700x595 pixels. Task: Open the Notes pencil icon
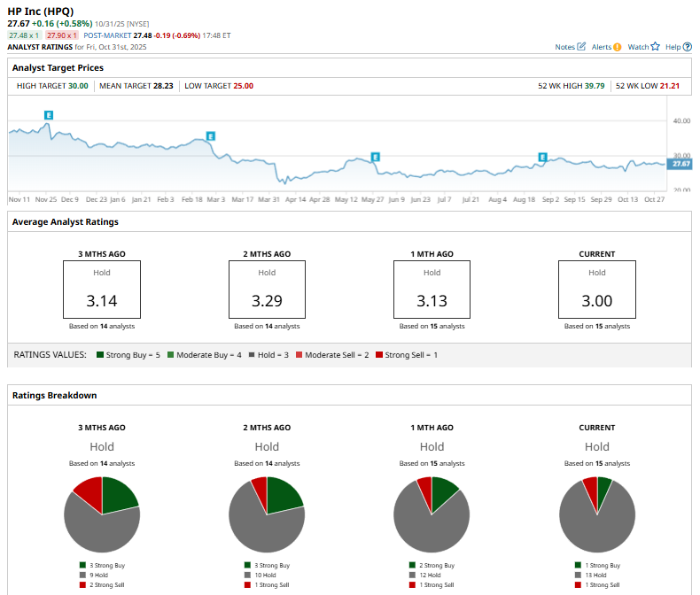click(580, 46)
